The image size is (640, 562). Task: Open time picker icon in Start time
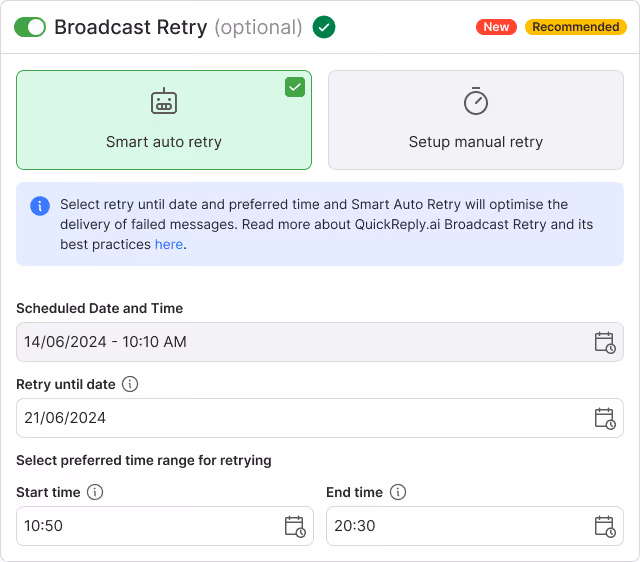coord(295,526)
